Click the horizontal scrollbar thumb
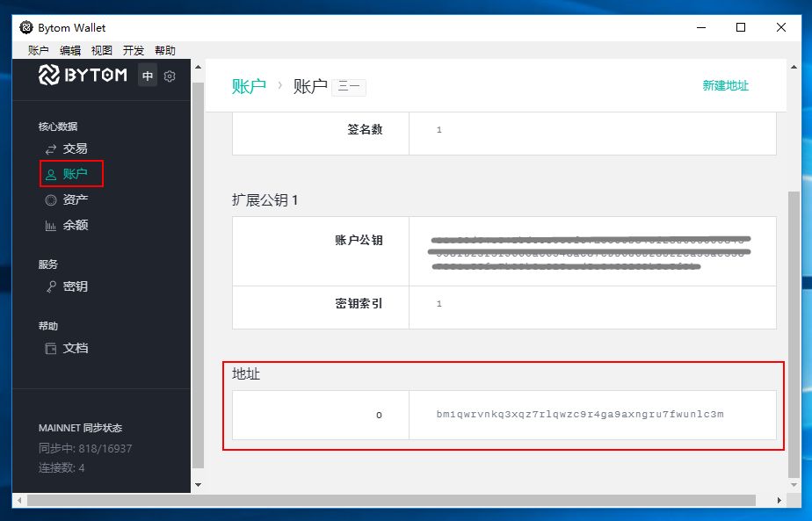The width and height of the screenshot is (812, 521). click(x=392, y=500)
